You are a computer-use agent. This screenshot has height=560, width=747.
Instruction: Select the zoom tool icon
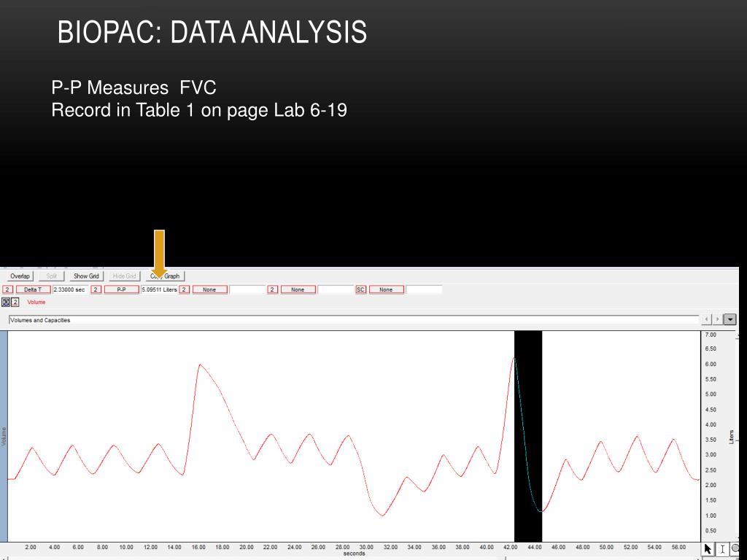[735, 549]
